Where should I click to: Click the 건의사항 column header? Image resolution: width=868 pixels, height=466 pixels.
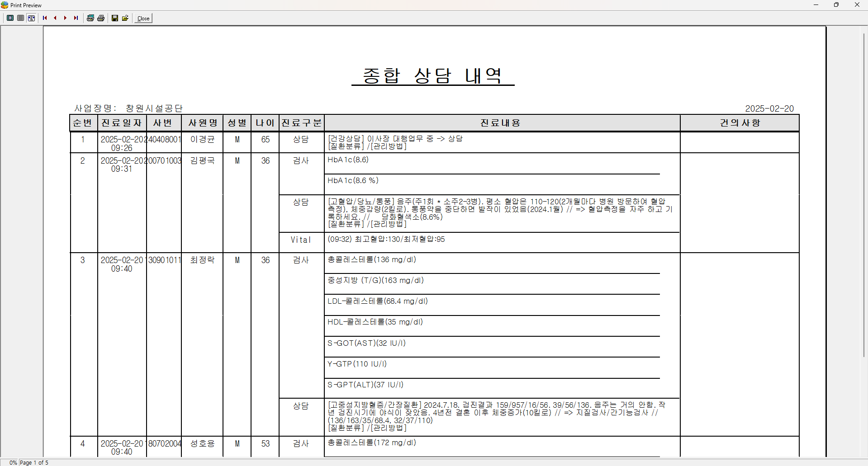740,123
